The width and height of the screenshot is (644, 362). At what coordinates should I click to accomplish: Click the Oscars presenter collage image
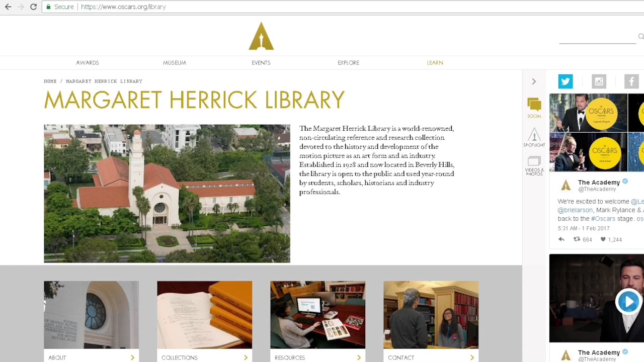(x=597, y=133)
